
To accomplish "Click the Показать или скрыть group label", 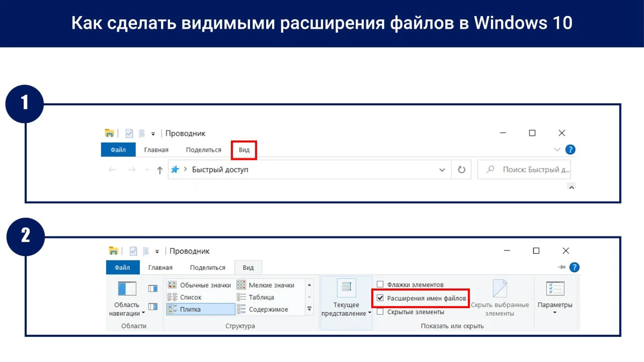I will (452, 326).
